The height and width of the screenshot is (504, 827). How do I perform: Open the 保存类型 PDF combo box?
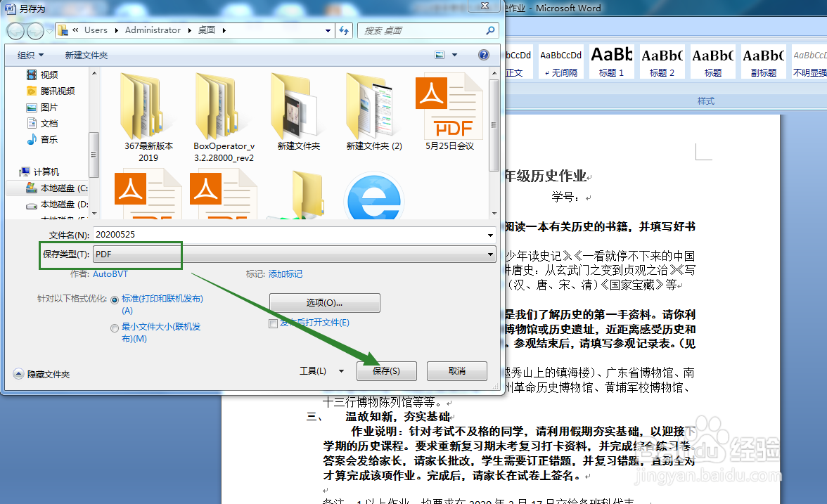pyautogui.click(x=294, y=254)
